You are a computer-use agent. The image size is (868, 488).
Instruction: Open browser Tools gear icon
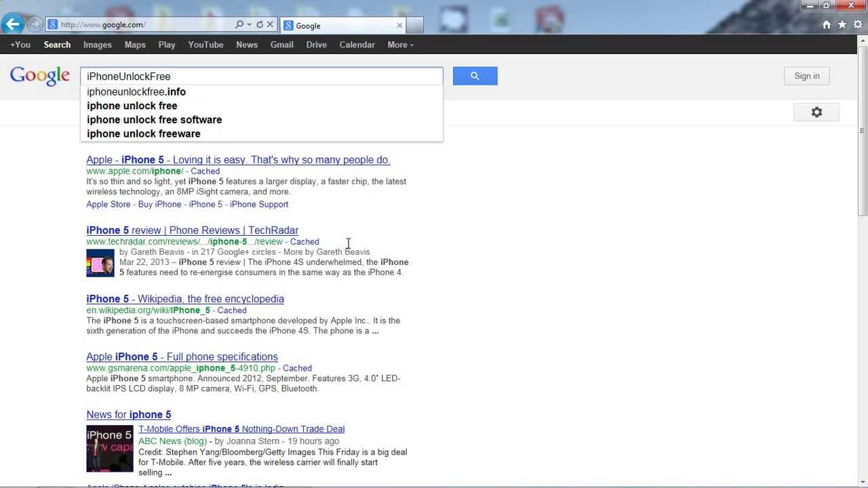tap(858, 24)
